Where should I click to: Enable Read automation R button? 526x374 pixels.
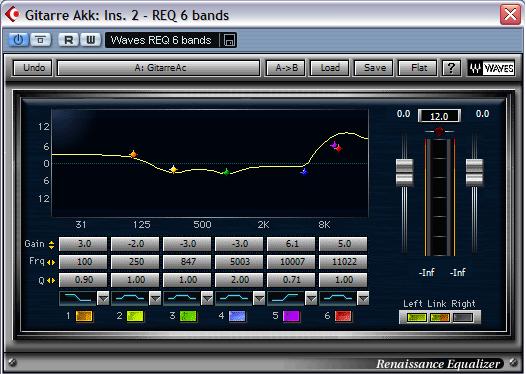coord(68,40)
